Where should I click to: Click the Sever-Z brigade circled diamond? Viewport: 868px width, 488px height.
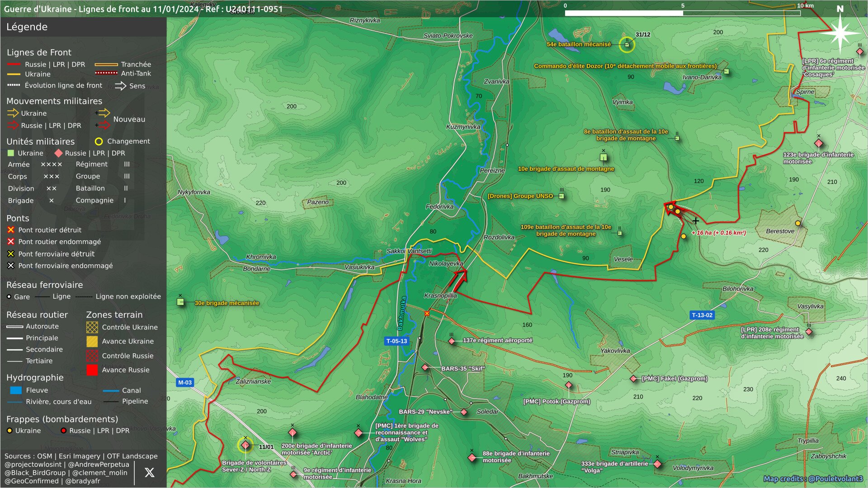coord(245,445)
